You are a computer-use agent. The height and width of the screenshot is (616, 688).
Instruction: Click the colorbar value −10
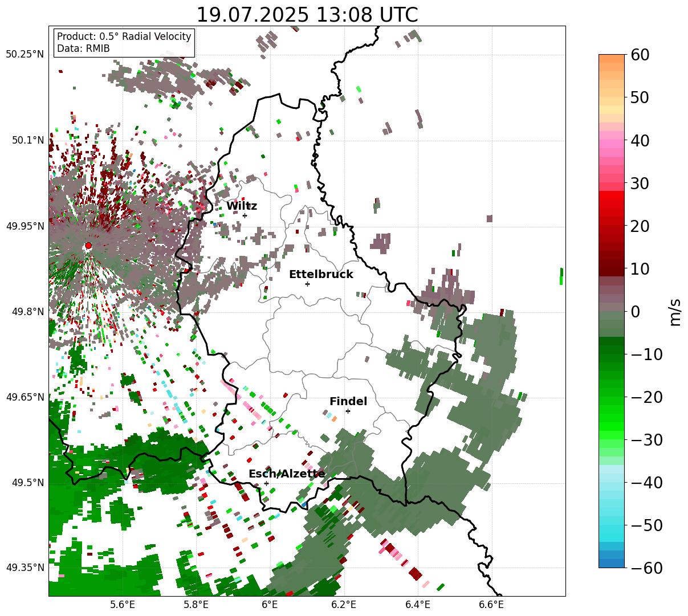coord(646,354)
